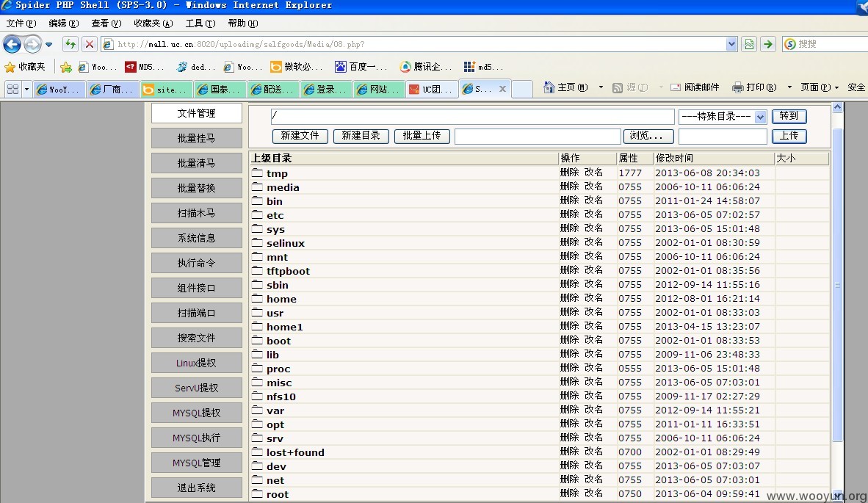This screenshot has height=503, width=868.
Task: Open the MD5 bookmark in favorites bar
Action: (x=145, y=67)
